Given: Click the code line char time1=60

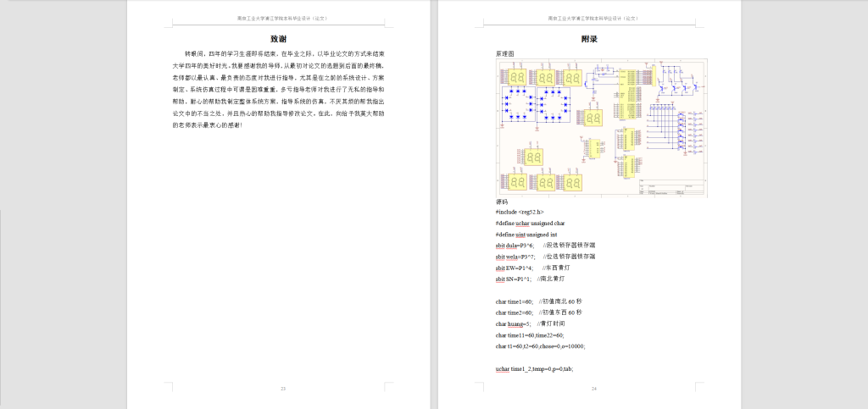Looking at the screenshot, I should (x=539, y=301).
